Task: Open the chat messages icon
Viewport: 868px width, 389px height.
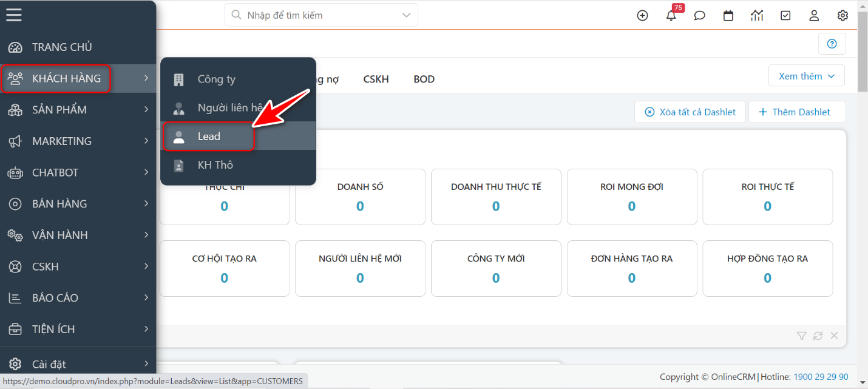Action: pyautogui.click(x=699, y=15)
